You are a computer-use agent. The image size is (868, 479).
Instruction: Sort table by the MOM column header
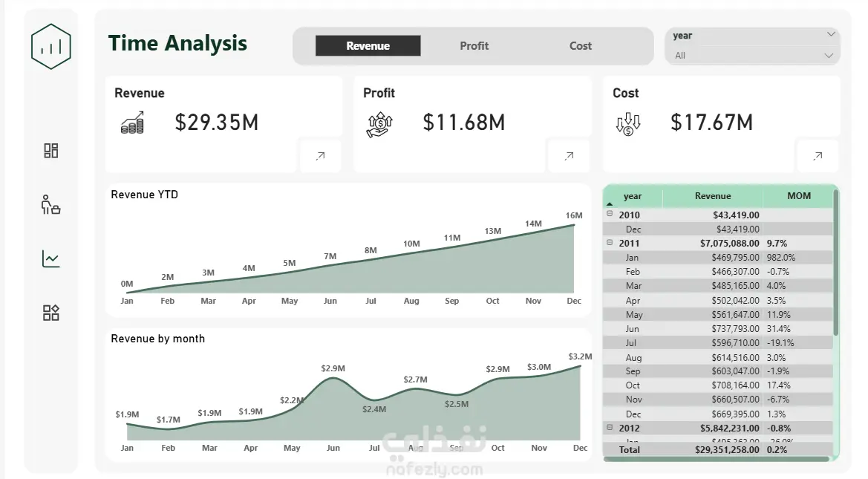click(799, 196)
